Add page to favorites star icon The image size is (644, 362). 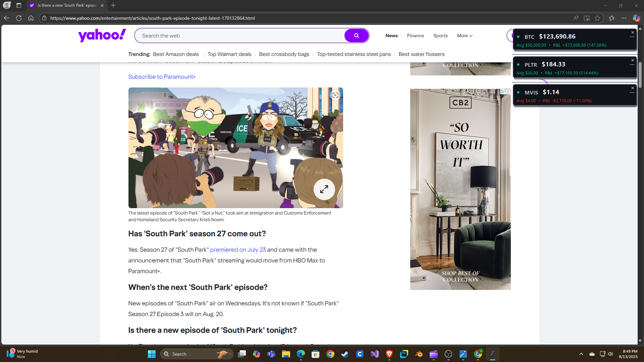(597, 18)
